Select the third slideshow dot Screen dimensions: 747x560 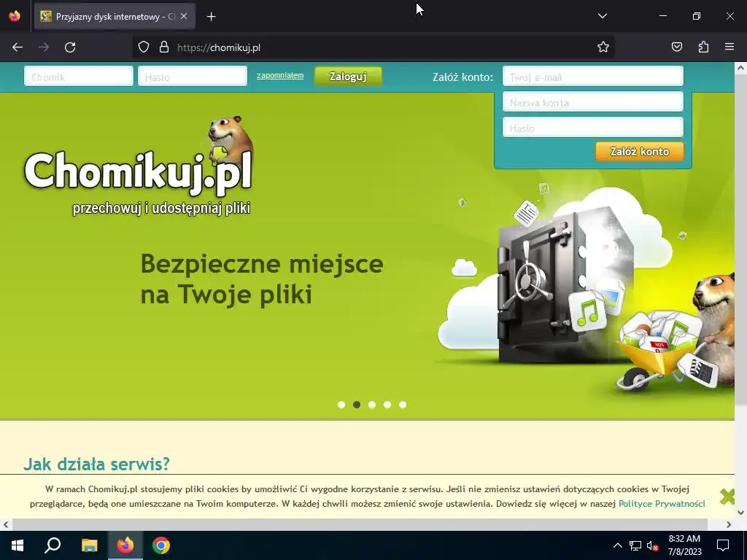(x=372, y=405)
